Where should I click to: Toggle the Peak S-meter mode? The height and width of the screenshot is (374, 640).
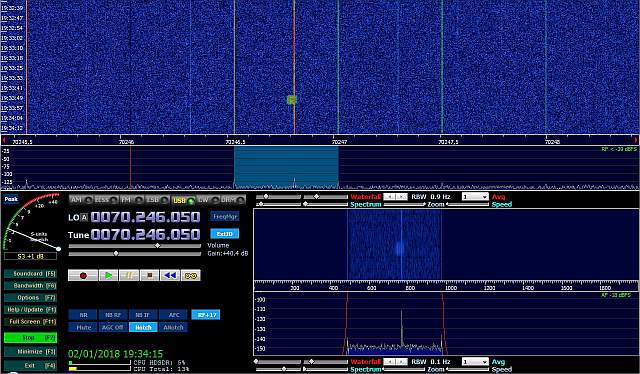11,199
